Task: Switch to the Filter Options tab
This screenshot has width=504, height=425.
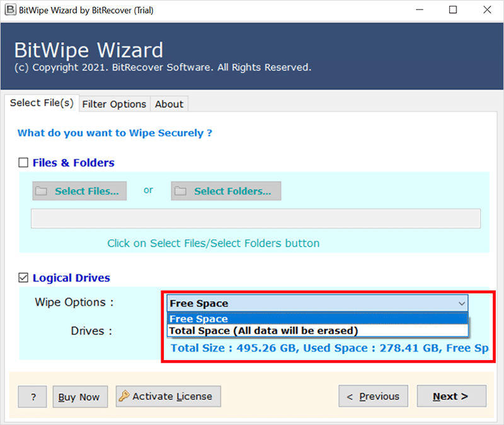Action: point(115,104)
